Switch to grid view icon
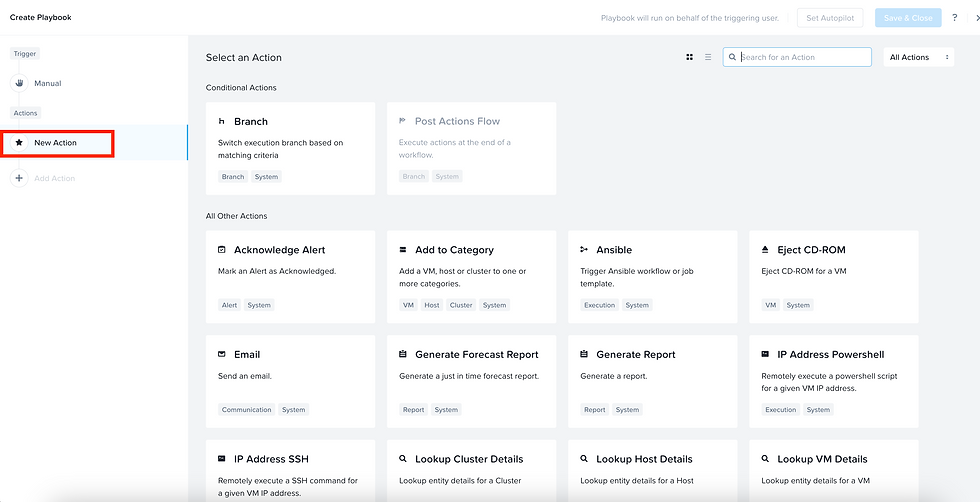This screenshot has height=502, width=980. tap(689, 57)
